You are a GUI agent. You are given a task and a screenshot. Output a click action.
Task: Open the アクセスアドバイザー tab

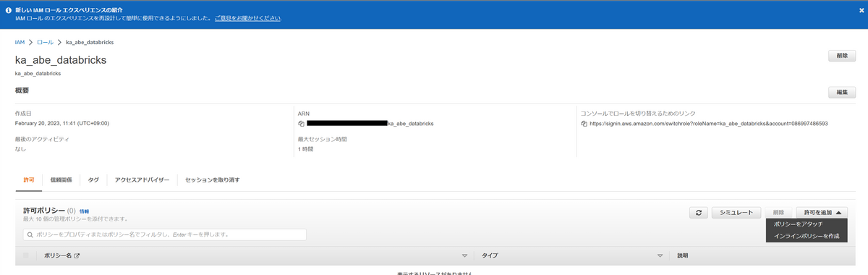(x=142, y=179)
